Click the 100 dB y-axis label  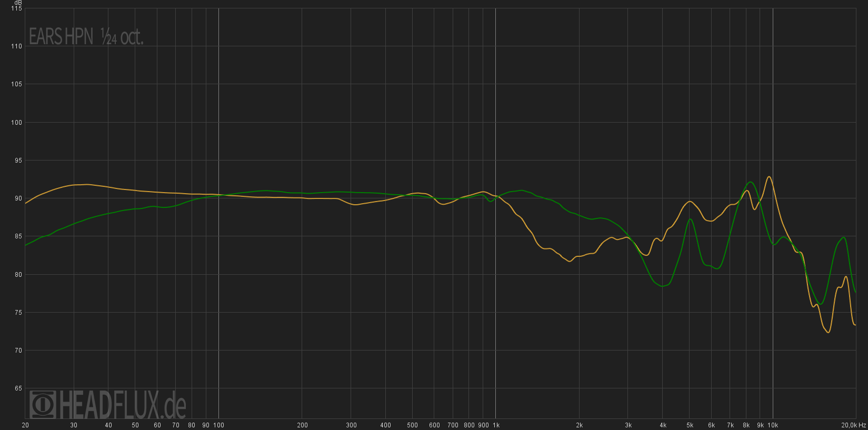click(x=16, y=123)
